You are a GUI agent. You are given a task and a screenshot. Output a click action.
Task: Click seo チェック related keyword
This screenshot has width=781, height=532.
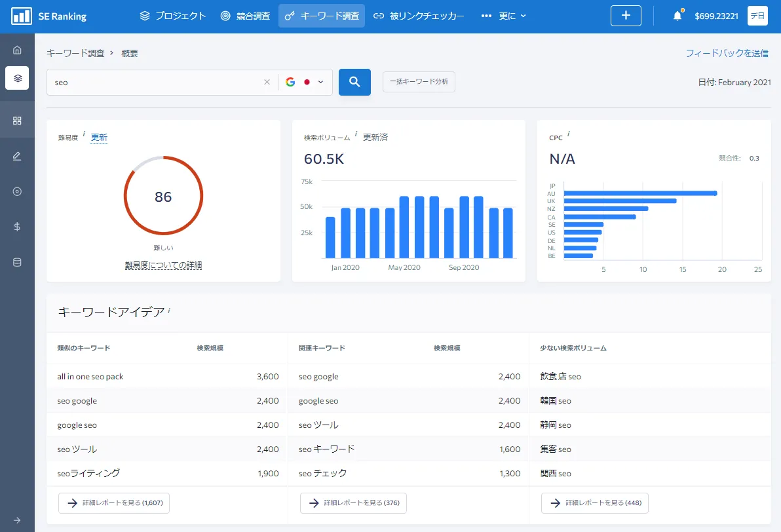(323, 473)
